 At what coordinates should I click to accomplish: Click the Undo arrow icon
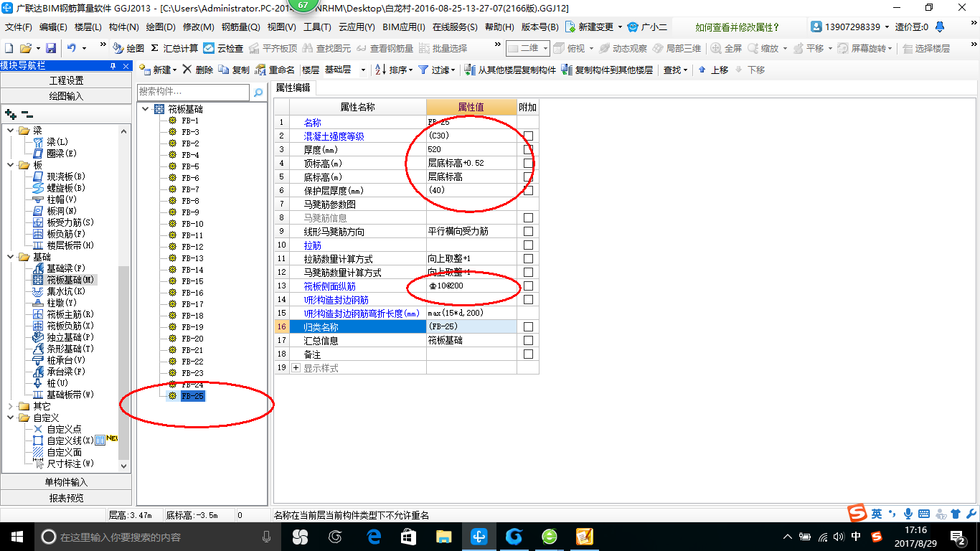click(72, 48)
